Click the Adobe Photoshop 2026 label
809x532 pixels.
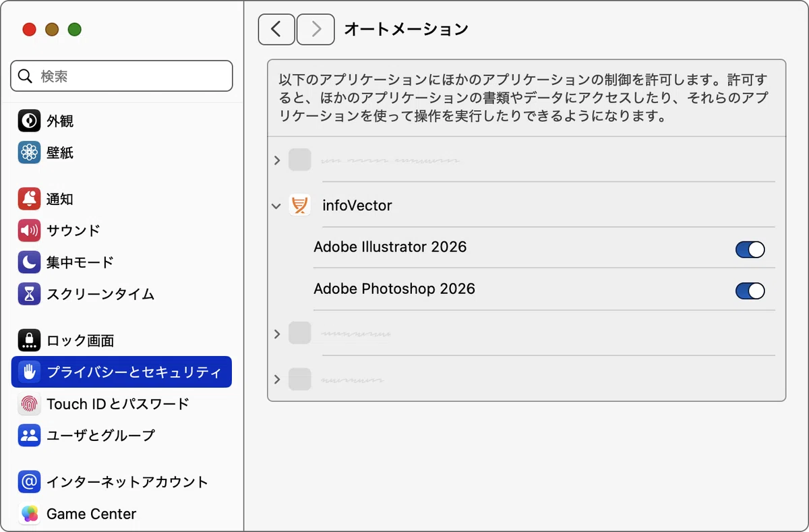(394, 289)
